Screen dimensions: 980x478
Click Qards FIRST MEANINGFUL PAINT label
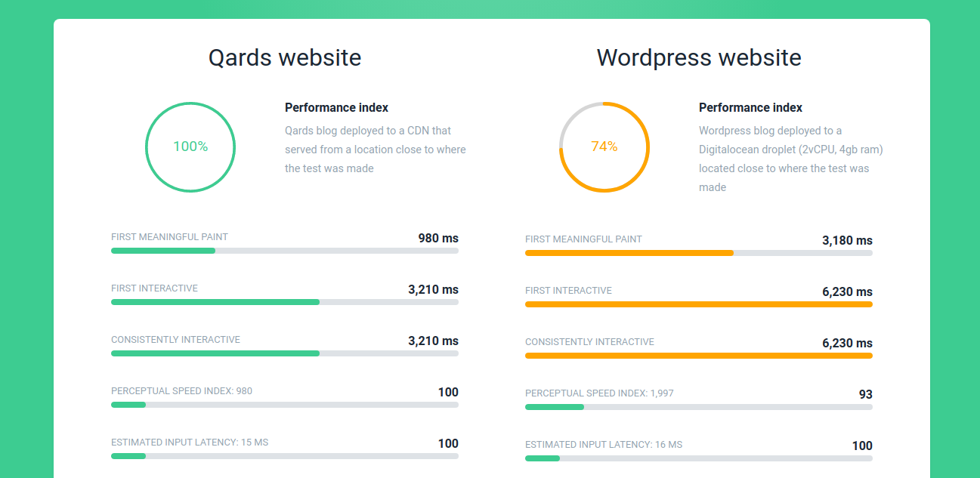169,237
